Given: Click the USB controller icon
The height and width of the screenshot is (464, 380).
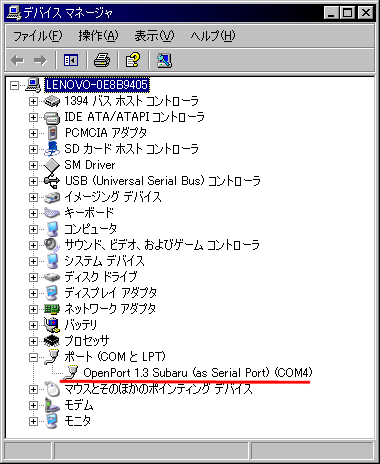Looking at the screenshot, I should click(x=52, y=181).
